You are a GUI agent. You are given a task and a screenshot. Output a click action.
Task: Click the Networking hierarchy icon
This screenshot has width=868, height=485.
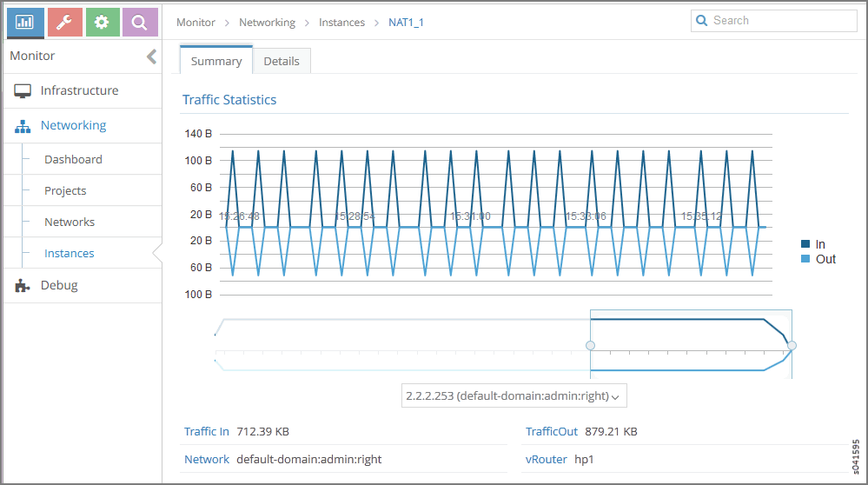[x=23, y=126]
